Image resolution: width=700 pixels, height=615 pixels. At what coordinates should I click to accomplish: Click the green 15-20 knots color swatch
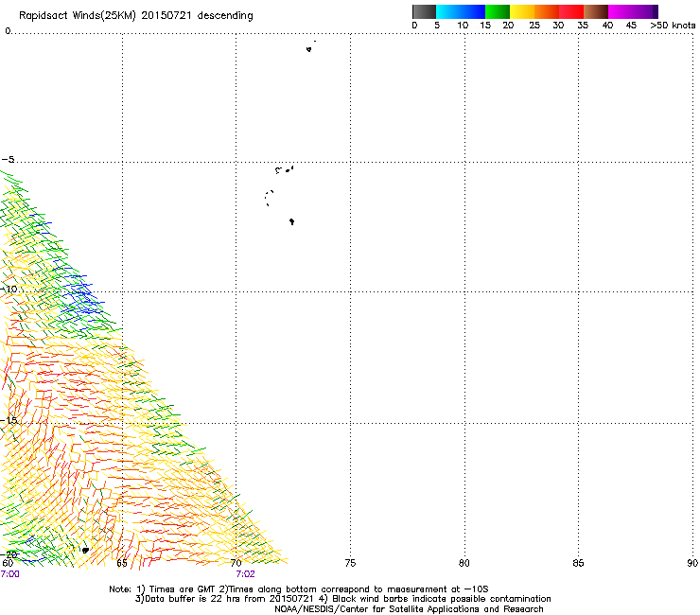pos(498,11)
